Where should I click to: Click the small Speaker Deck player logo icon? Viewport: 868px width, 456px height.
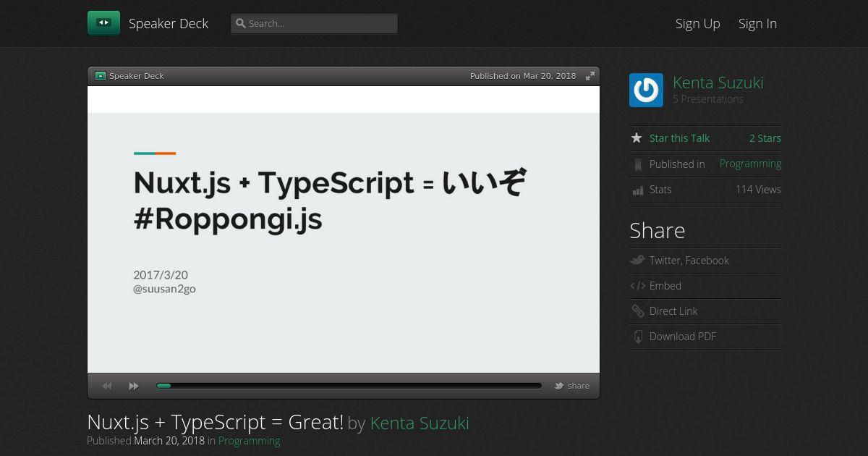click(101, 76)
